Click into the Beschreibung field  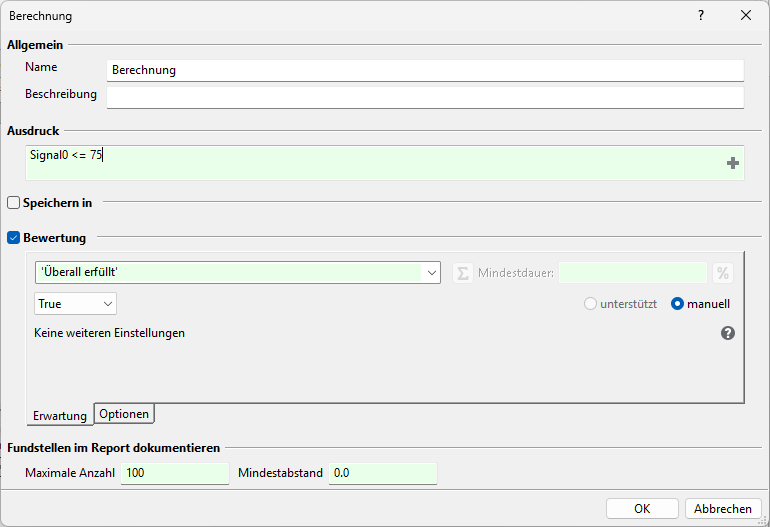coord(425,98)
